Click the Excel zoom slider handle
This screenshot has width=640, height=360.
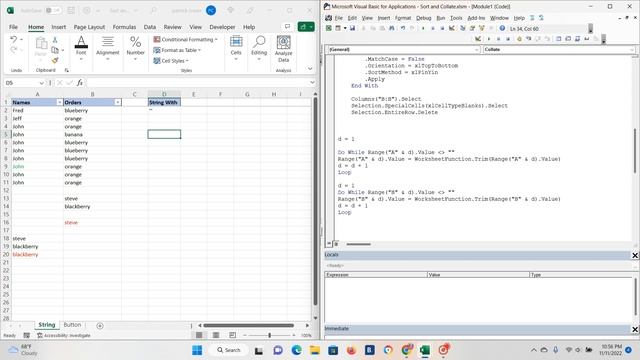pos(269,335)
